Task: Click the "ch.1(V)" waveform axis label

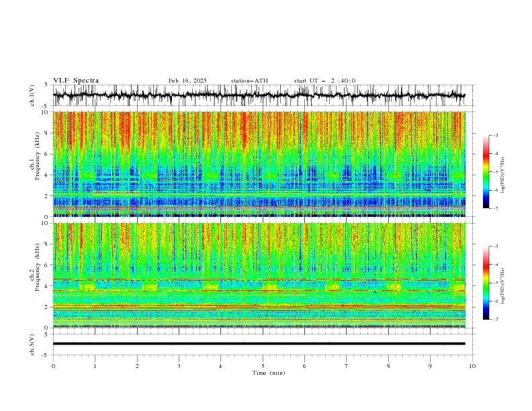Action: 32,95
